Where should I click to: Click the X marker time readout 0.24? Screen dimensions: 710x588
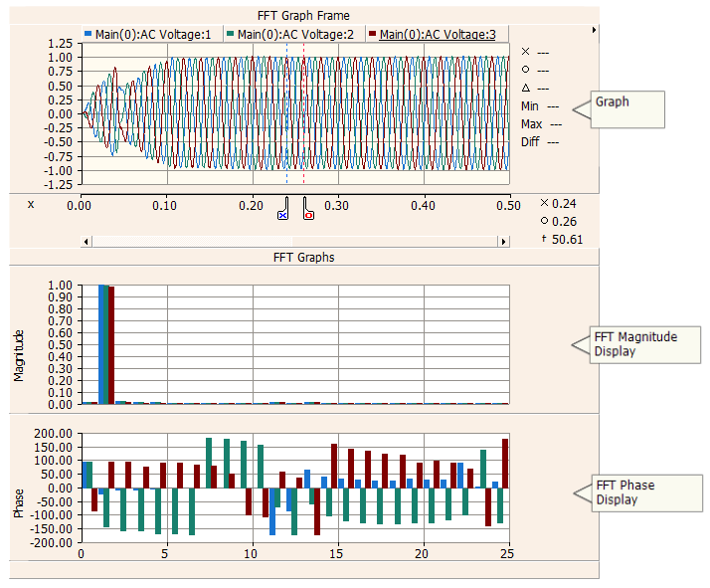pyautogui.click(x=564, y=203)
